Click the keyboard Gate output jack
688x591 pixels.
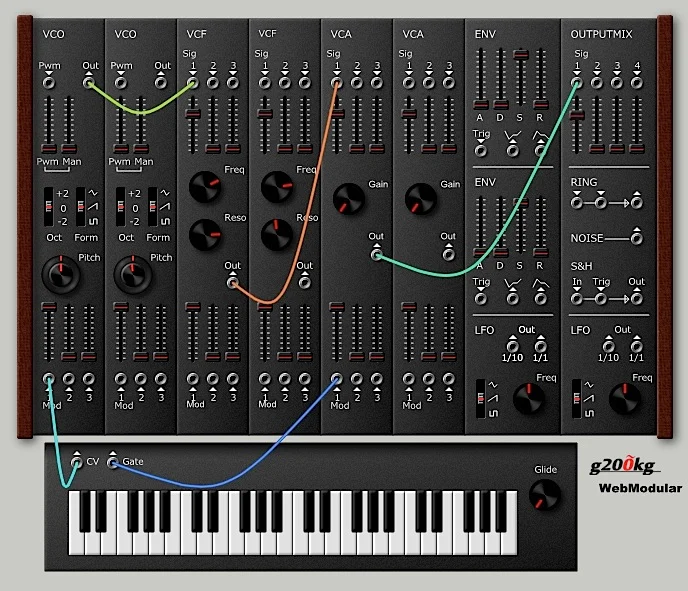click(113, 462)
